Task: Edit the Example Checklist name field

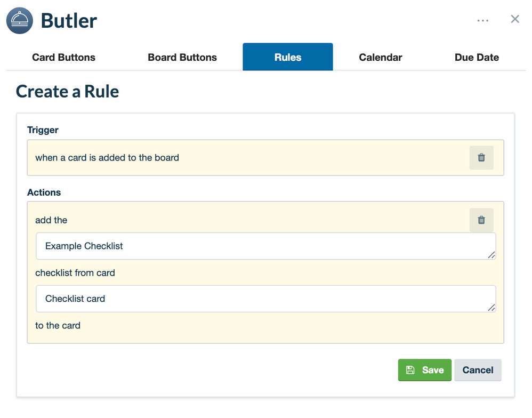Action: [265, 246]
